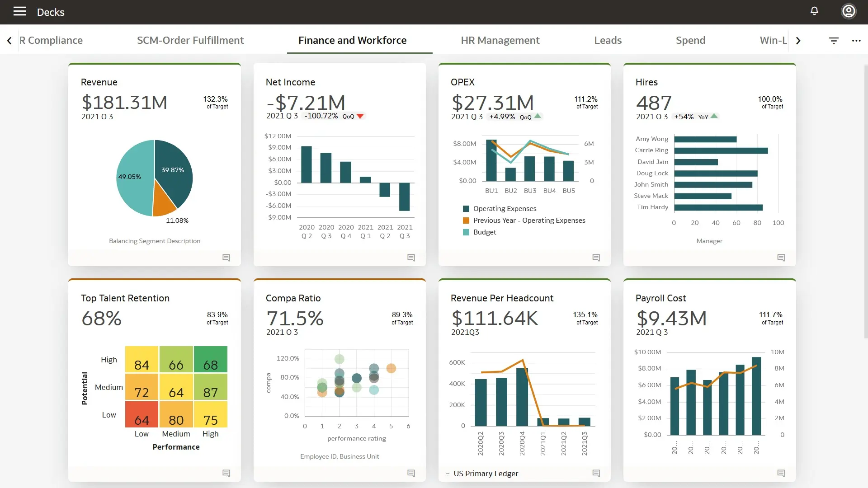Screen dimensions: 868x488
Task: Select the green 68 cell in retention heatmap
Action: (211, 360)
